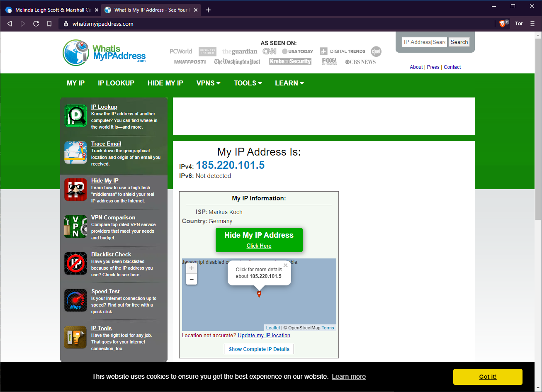This screenshot has height=392, width=542.
Task: Click the IP Lookup sidebar heading link
Action: 104,107
